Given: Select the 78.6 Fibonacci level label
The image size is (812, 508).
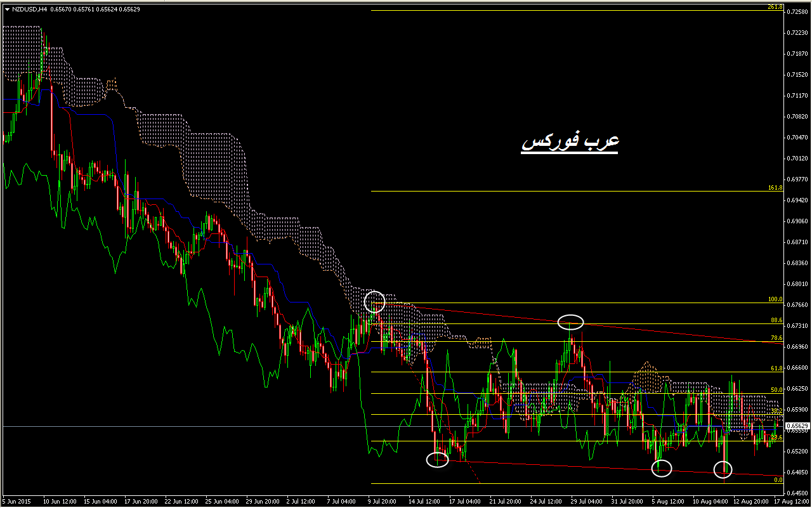Looking at the screenshot, I should coord(776,338).
